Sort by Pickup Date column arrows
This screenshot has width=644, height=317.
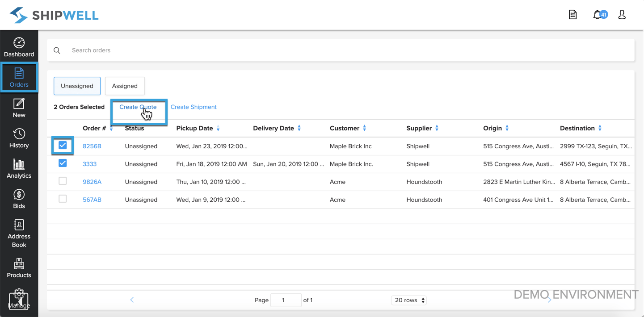tap(218, 128)
